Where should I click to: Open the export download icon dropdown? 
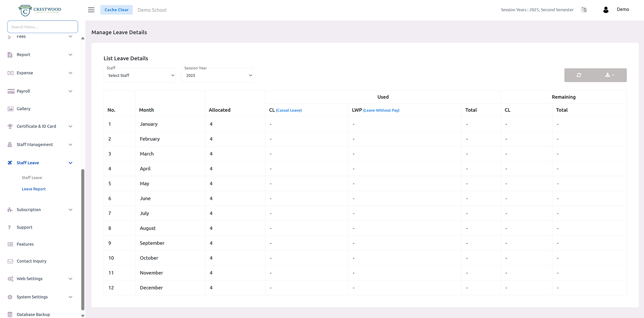(609, 75)
